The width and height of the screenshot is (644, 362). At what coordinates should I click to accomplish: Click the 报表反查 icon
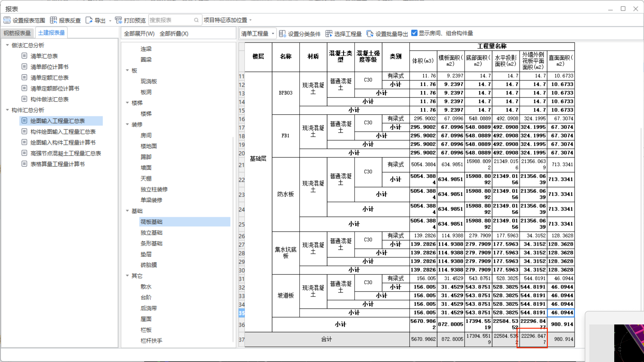click(53, 20)
